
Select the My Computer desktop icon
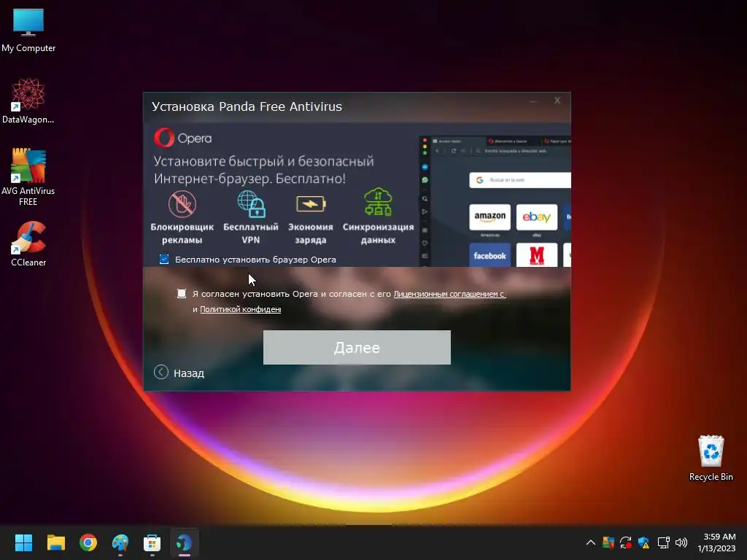click(x=28, y=31)
